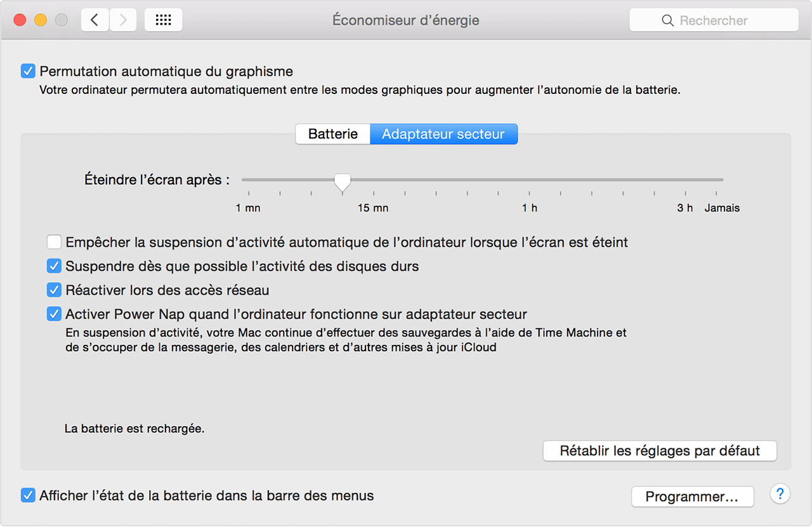Image resolution: width=812 pixels, height=527 pixels.
Task: Show all preferences grid icon
Action: (164, 20)
